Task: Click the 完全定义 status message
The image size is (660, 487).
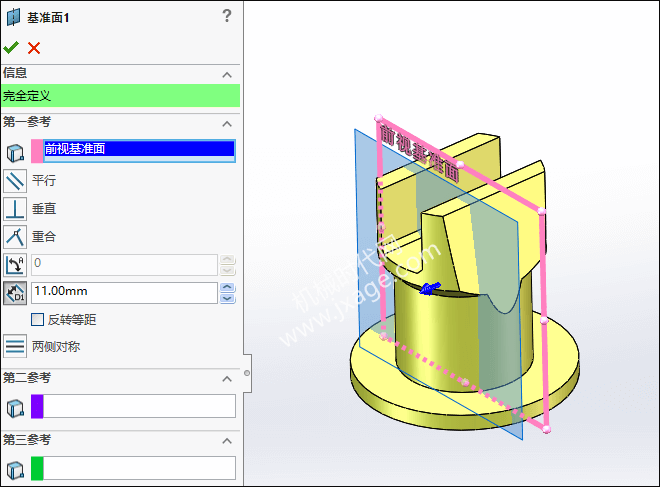Action: click(120, 96)
